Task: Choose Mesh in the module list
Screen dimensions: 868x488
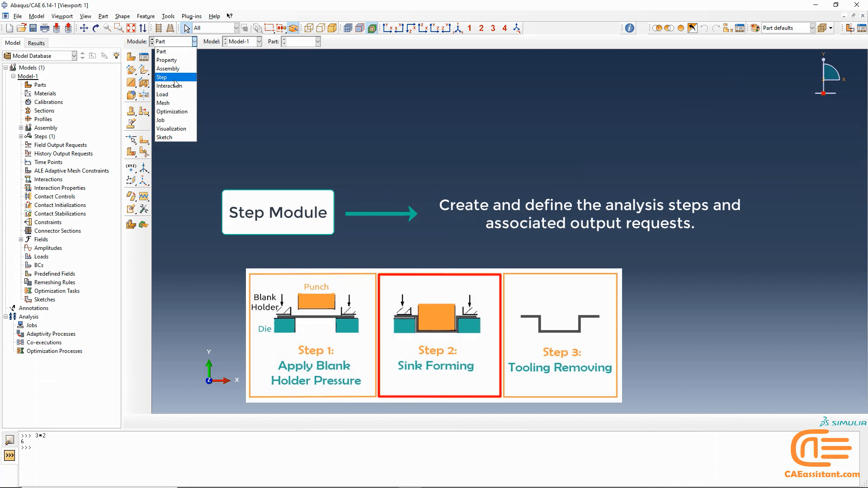Action: point(175,103)
